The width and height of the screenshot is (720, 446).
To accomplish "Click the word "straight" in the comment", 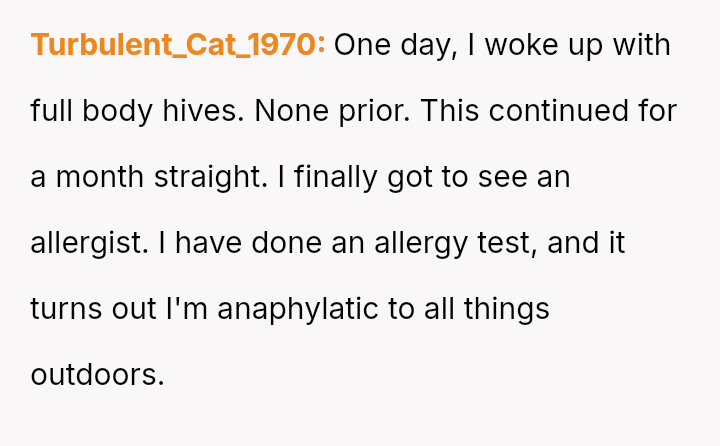I will pos(208,177).
